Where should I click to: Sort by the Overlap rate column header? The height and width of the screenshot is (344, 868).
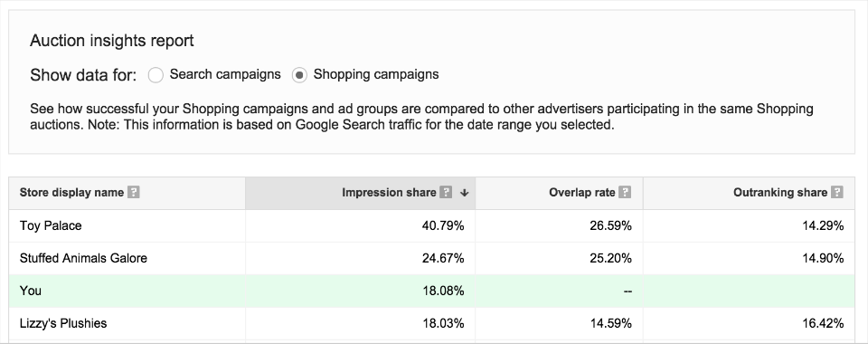[x=581, y=192]
